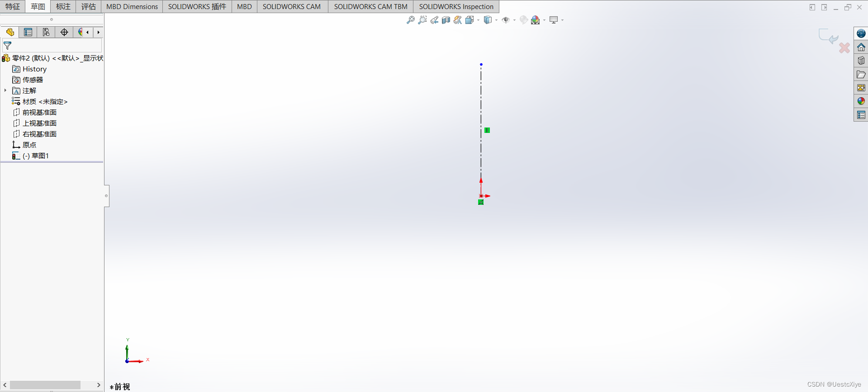This screenshot has height=392, width=868.
Task: Open the DimXpertManager crosshair tab
Action: click(64, 32)
